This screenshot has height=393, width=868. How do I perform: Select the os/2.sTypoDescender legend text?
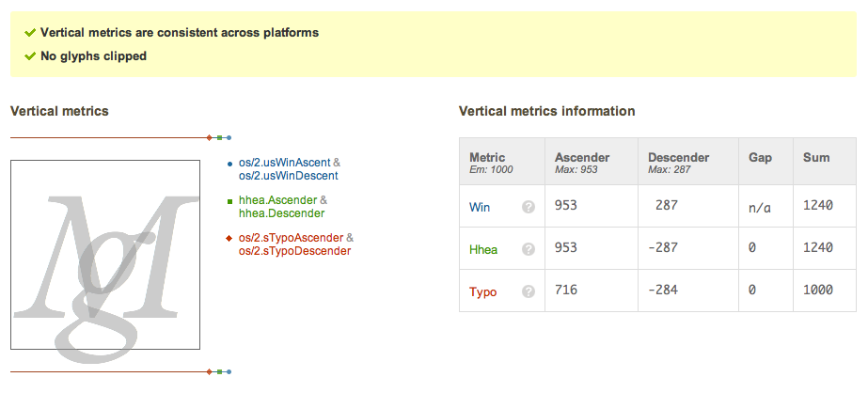(x=294, y=251)
